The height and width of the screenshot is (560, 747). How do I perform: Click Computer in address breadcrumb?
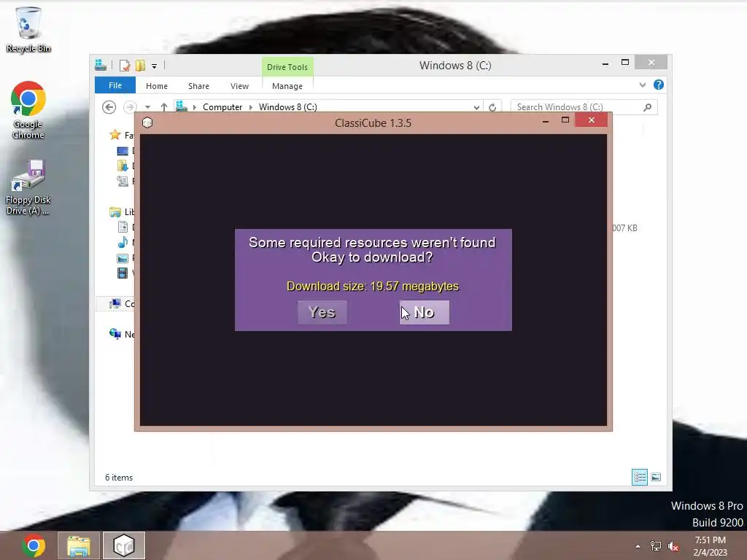click(222, 107)
